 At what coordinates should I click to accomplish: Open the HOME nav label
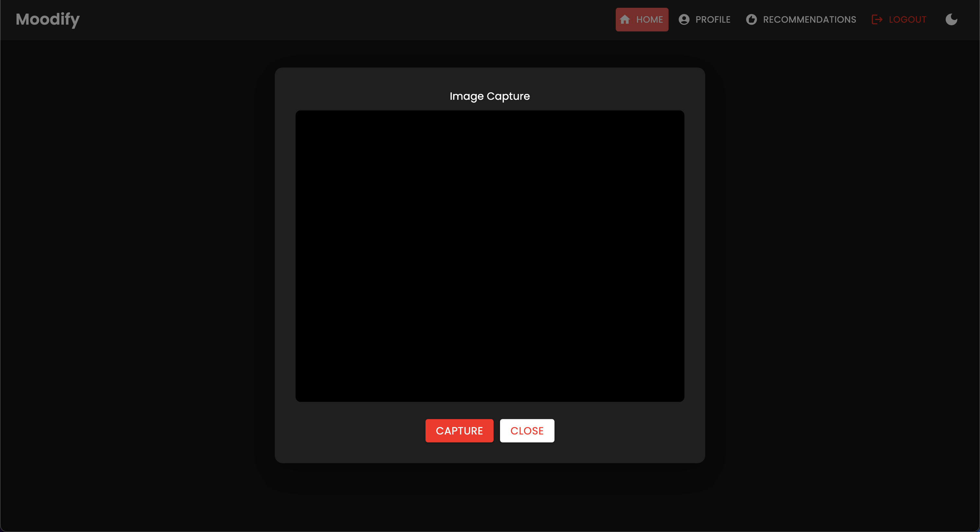[649, 19]
